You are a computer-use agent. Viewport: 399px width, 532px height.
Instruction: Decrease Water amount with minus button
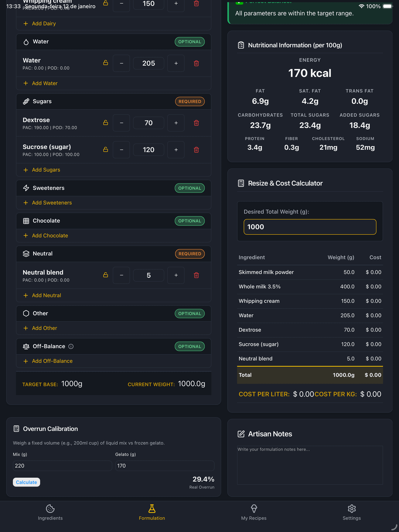coord(122,63)
